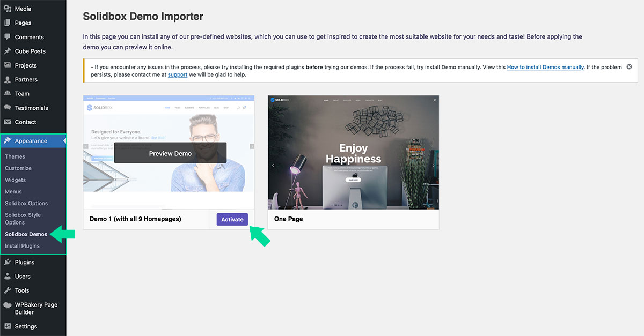Image resolution: width=644 pixels, height=336 pixels.
Task: Click the Users person icon
Action: click(8, 277)
